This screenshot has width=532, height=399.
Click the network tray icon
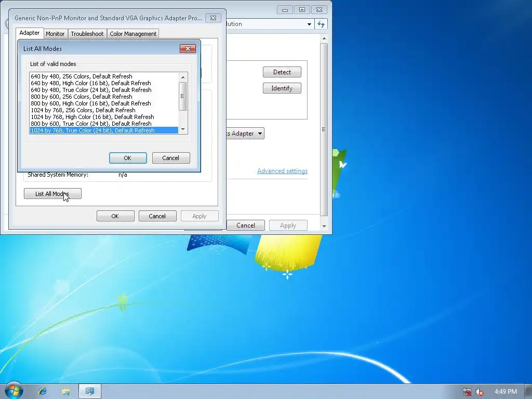click(x=467, y=392)
